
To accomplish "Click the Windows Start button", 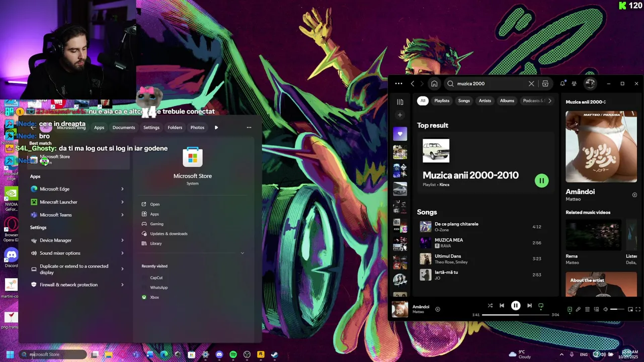I will pos(10,354).
